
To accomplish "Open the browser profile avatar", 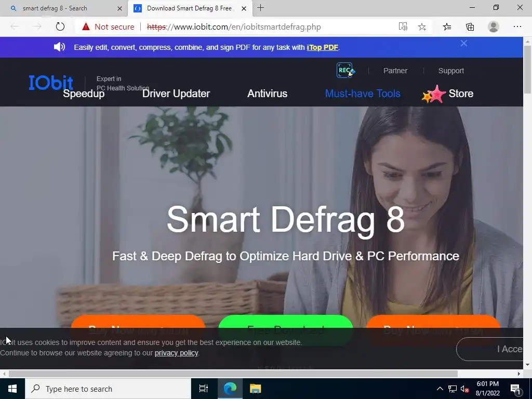I will 494,26.
